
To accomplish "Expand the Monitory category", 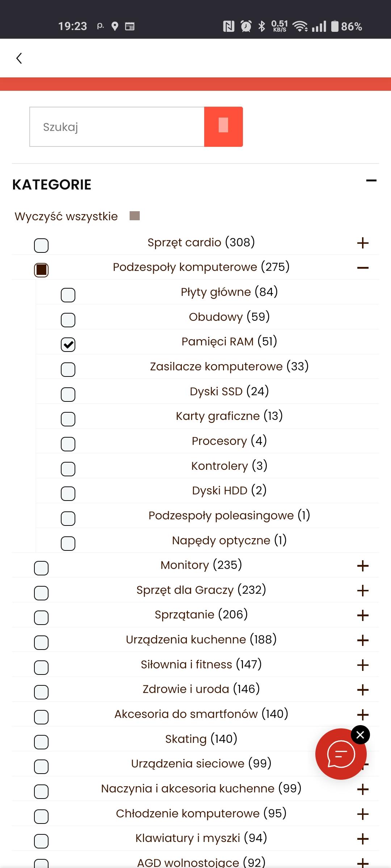I will tap(363, 566).
